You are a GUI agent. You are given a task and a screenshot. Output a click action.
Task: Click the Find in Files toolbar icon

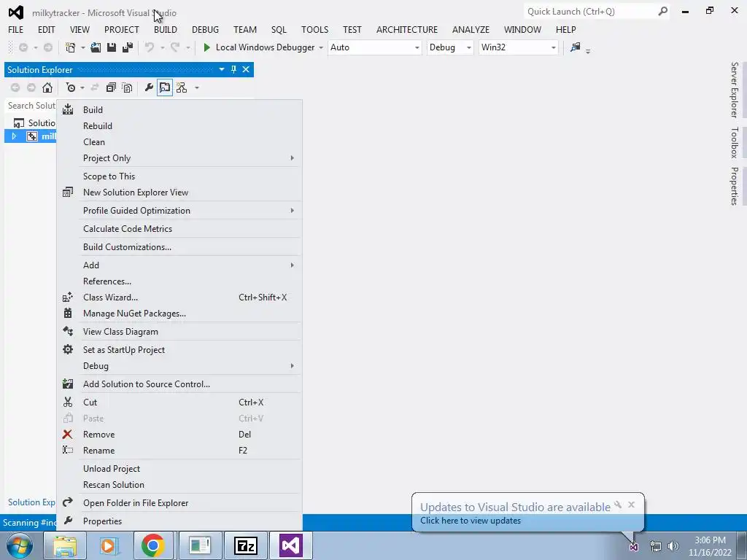click(x=576, y=47)
